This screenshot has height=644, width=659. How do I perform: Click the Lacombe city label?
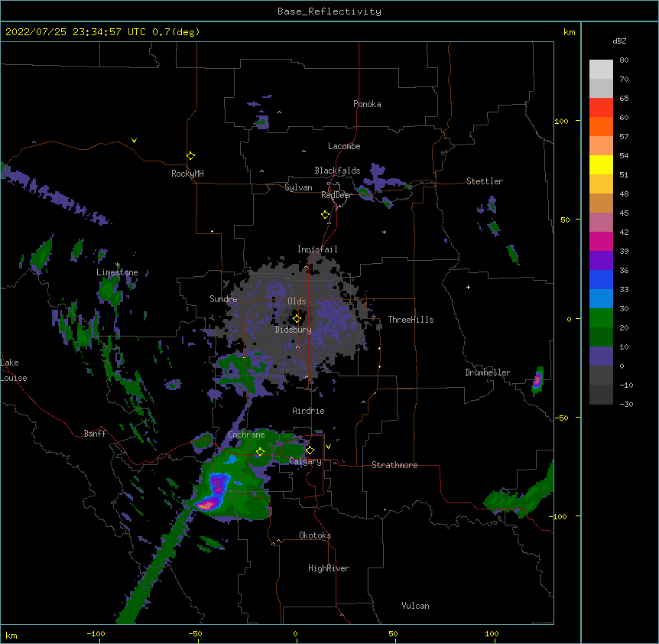point(344,146)
